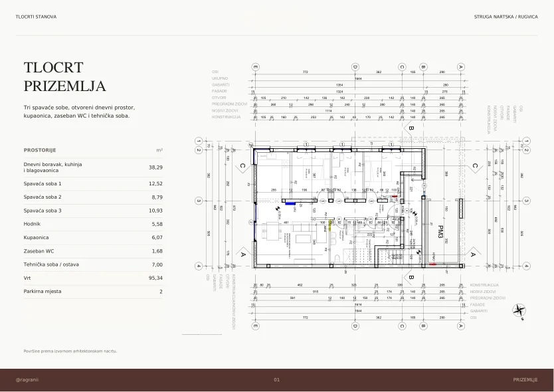Click the area value "1,68"
Screen dimensions: 554x392
coord(157,251)
